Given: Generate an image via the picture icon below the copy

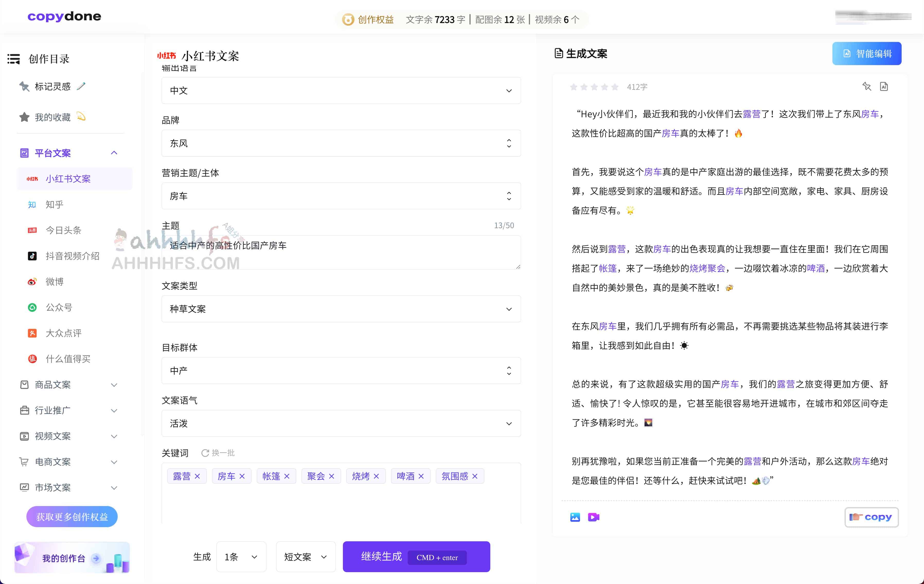Looking at the screenshot, I should click(575, 517).
